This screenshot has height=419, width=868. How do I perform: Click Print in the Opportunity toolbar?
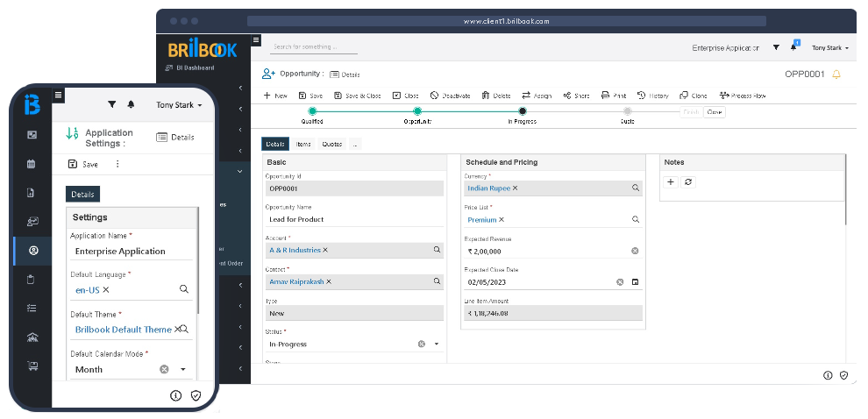[614, 96]
